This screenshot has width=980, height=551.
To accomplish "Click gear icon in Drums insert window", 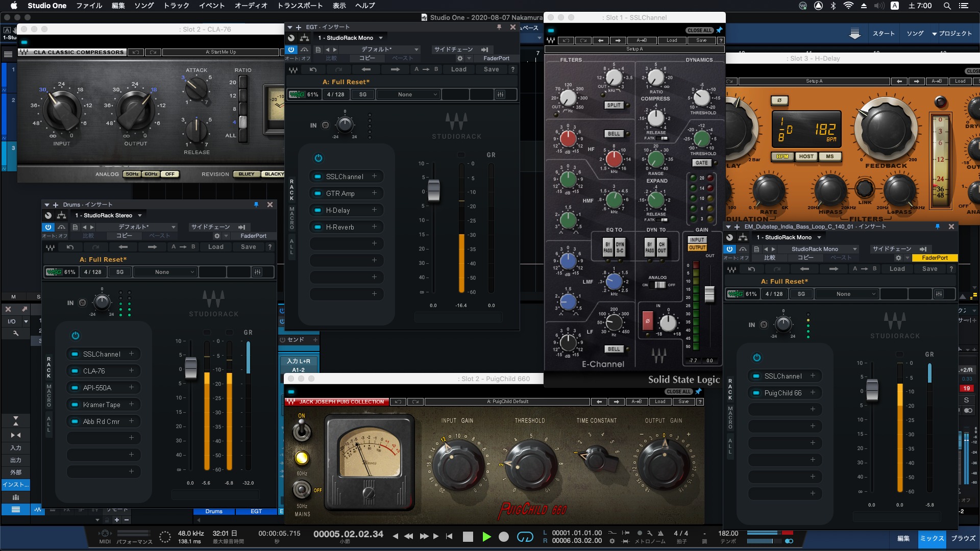I will pos(217,236).
